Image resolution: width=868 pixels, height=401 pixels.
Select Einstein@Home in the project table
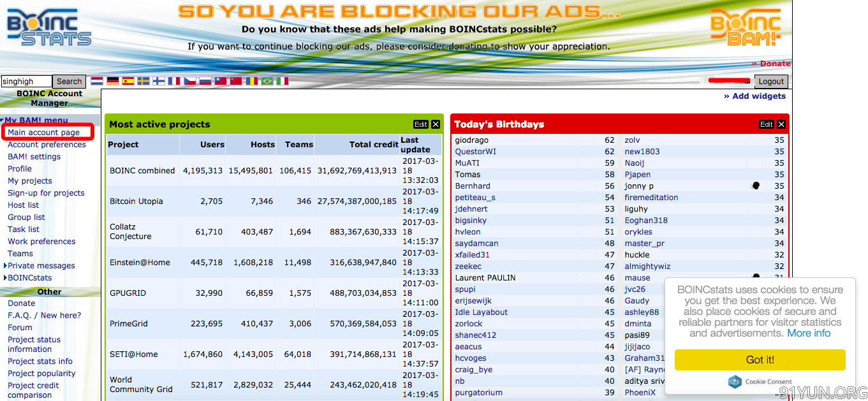click(140, 263)
